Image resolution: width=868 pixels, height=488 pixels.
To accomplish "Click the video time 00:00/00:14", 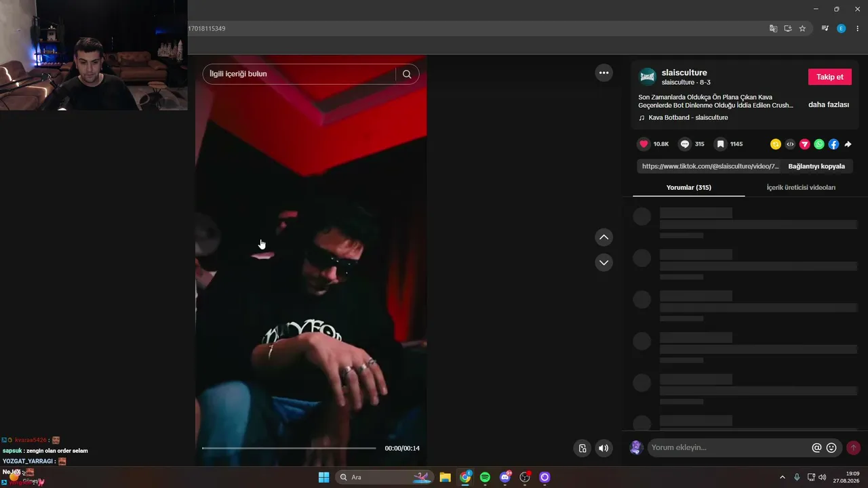I will tap(402, 448).
